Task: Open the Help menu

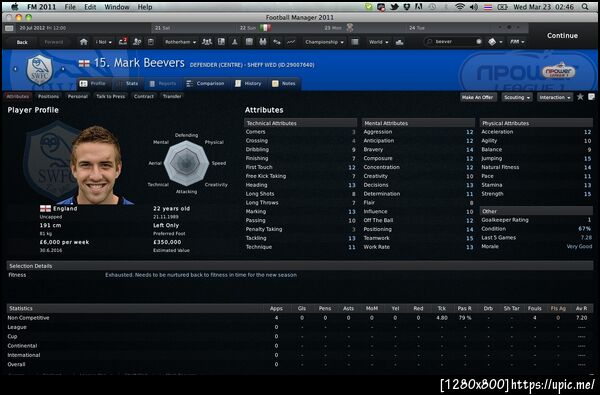Action: [145, 7]
